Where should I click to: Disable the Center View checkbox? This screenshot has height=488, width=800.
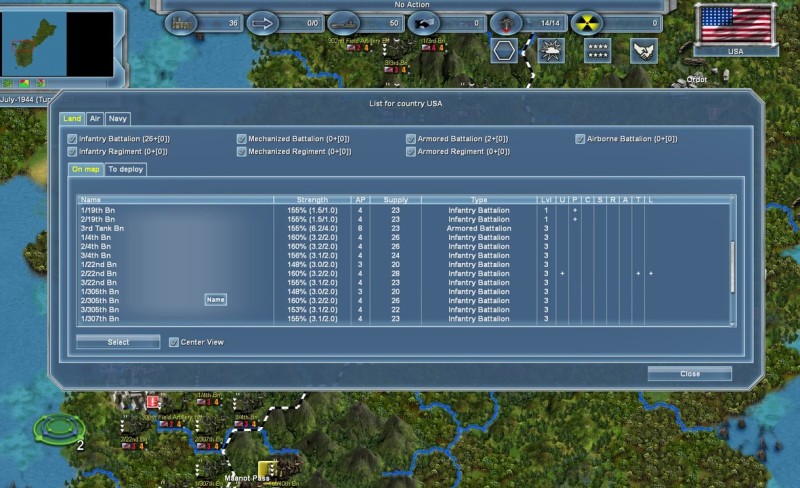173,342
